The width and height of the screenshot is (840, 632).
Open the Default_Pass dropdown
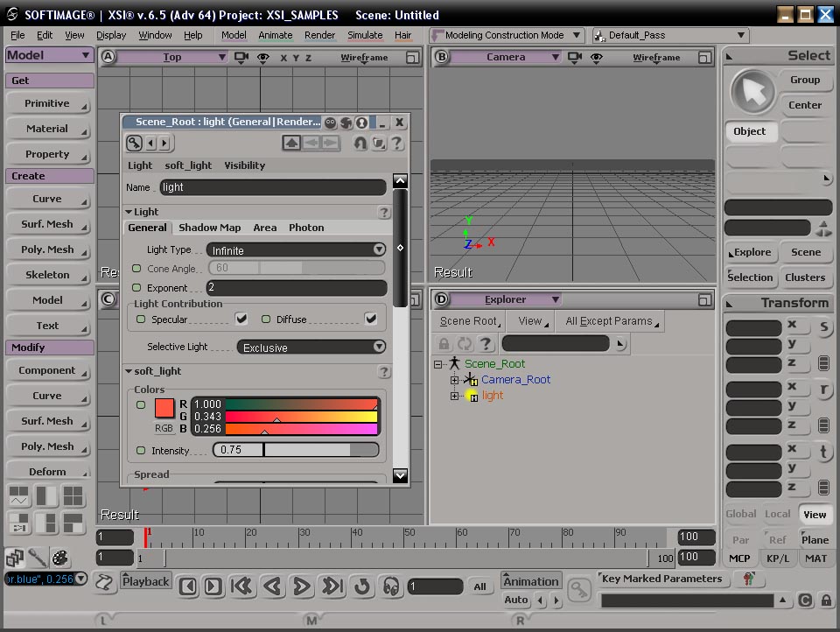[670, 35]
